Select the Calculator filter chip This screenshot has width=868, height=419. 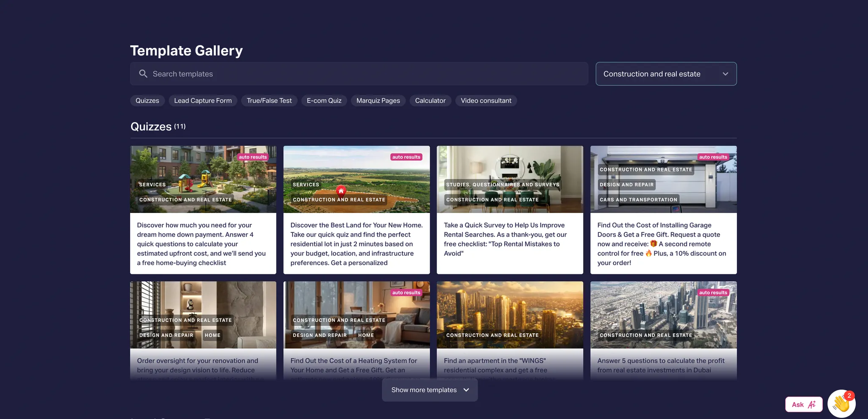pos(430,101)
